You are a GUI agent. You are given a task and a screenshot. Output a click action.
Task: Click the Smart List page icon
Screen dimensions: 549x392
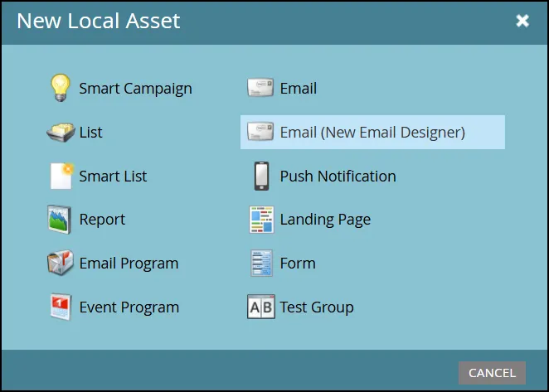(61, 176)
